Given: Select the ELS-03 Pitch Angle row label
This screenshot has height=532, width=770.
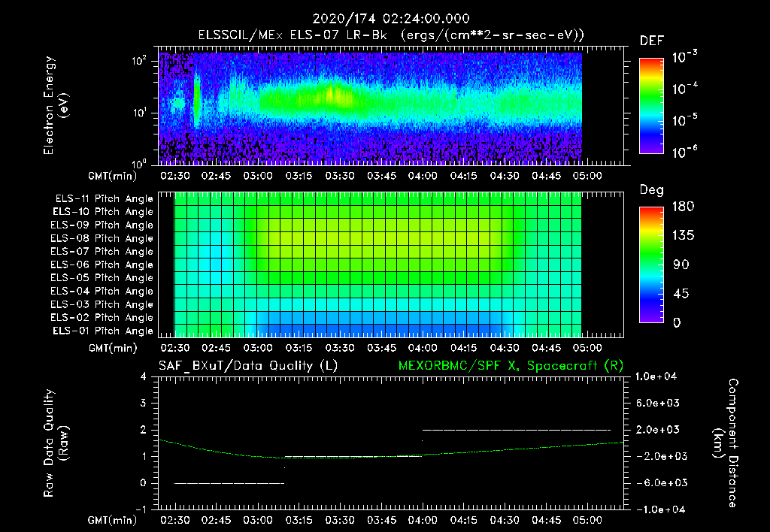Looking at the screenshot, I should [x=102, y=304].
